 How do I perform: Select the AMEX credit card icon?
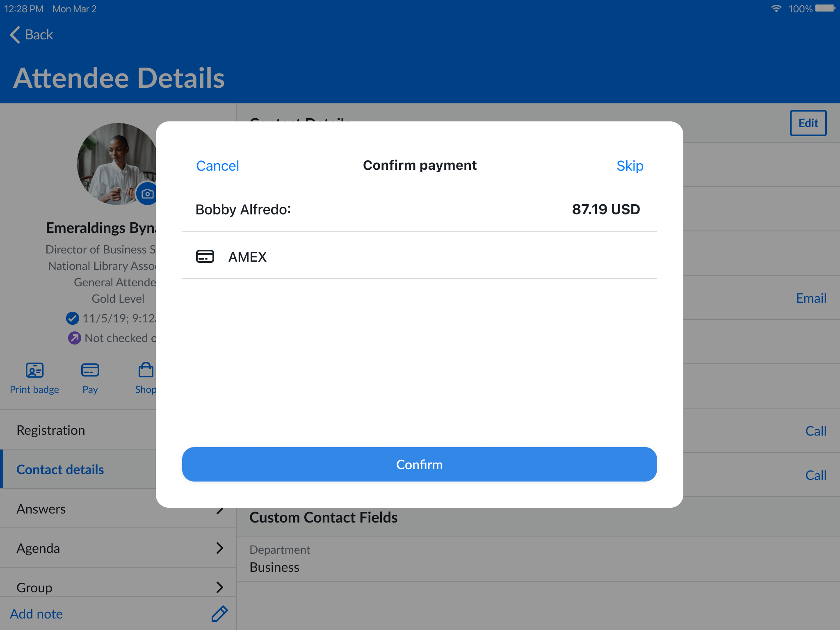(x=205, y=256)
